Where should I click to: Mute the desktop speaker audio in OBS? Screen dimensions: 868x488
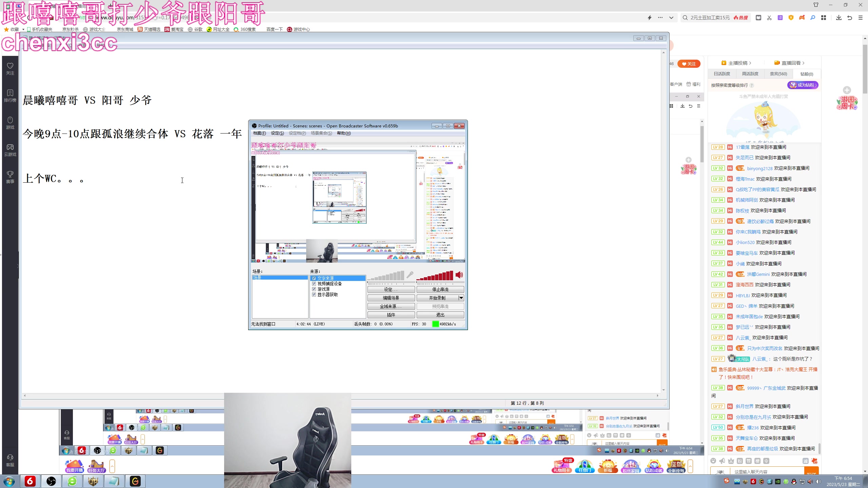pyautogui.click(x=459, y=275)
